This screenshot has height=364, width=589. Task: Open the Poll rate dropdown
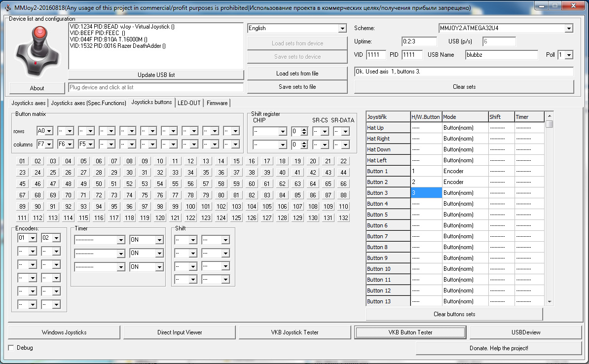point(569,55)
